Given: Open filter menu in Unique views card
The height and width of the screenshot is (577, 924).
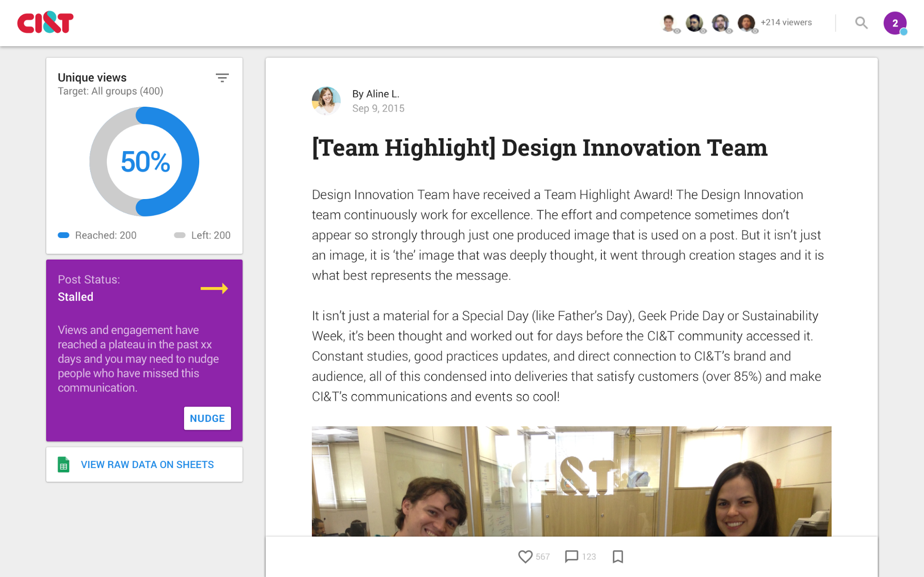Looking at the screenshot, I should click(222, 78).
